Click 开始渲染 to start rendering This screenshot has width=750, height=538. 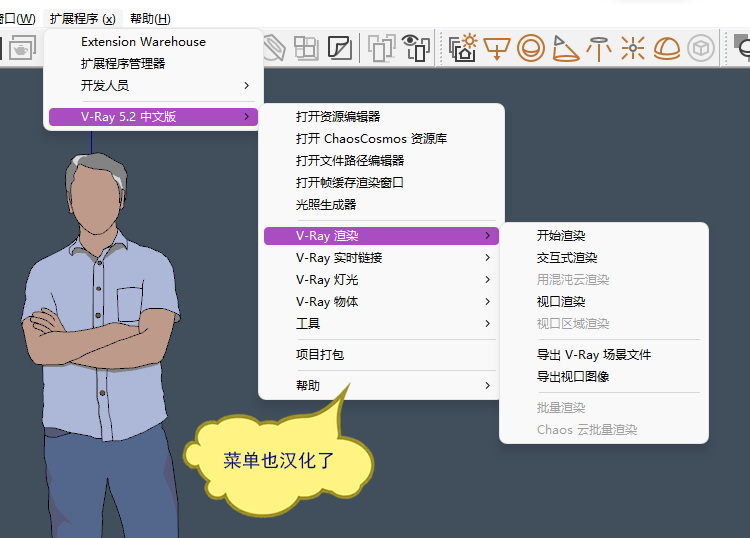pyautogui.click(x=604, y=236)
